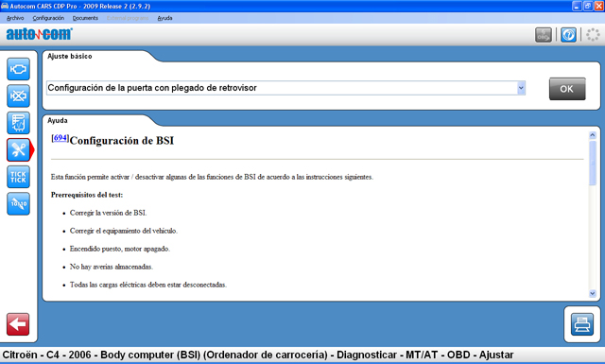Click the 'Prerrequisitos del test:' text
Viewport: 605px width, 364px height.
pyautogui.click(x=87, y=195)
